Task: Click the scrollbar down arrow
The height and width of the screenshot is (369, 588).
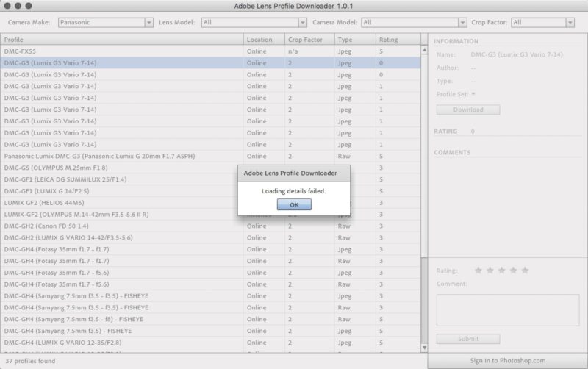Action: (424, 348)
